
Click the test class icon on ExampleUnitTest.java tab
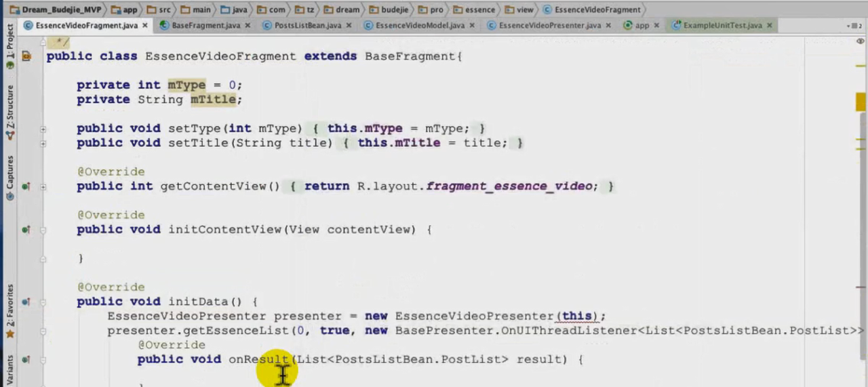point(676,26)
